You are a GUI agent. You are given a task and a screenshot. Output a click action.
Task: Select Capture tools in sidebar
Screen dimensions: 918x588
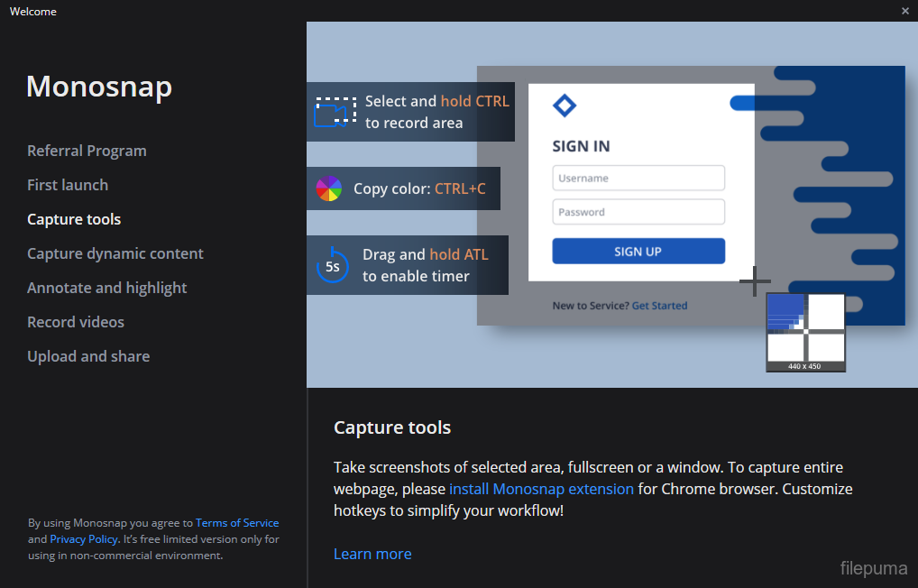[x=74, y=219]
